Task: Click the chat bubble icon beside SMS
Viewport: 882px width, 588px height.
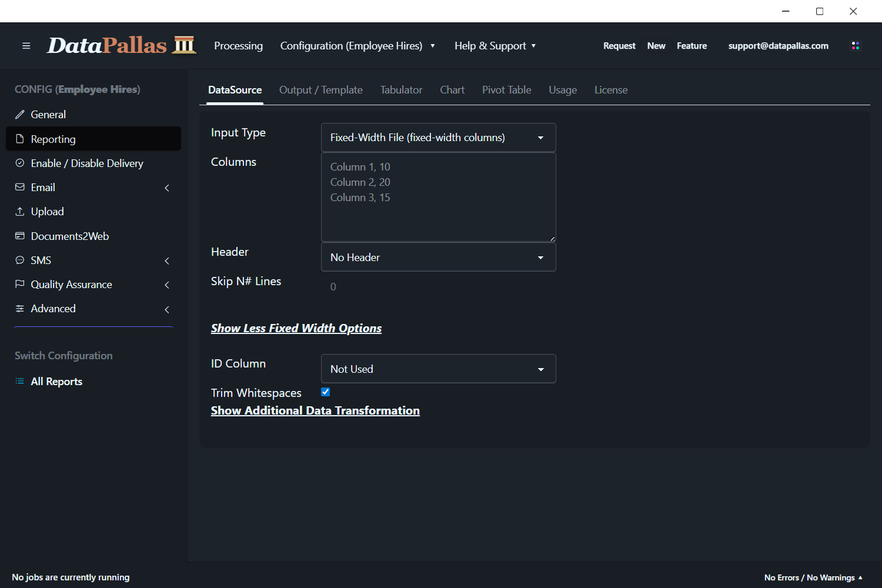Action: pos(20,260)
